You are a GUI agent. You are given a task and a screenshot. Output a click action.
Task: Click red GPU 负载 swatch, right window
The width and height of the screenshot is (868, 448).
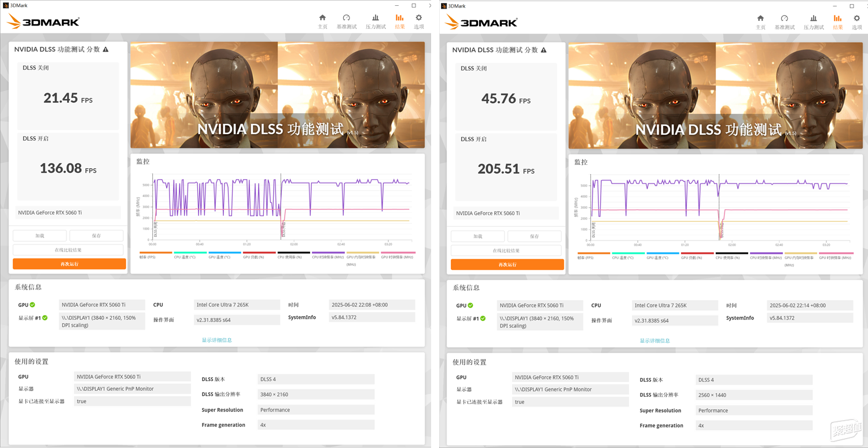pos(697,253)
